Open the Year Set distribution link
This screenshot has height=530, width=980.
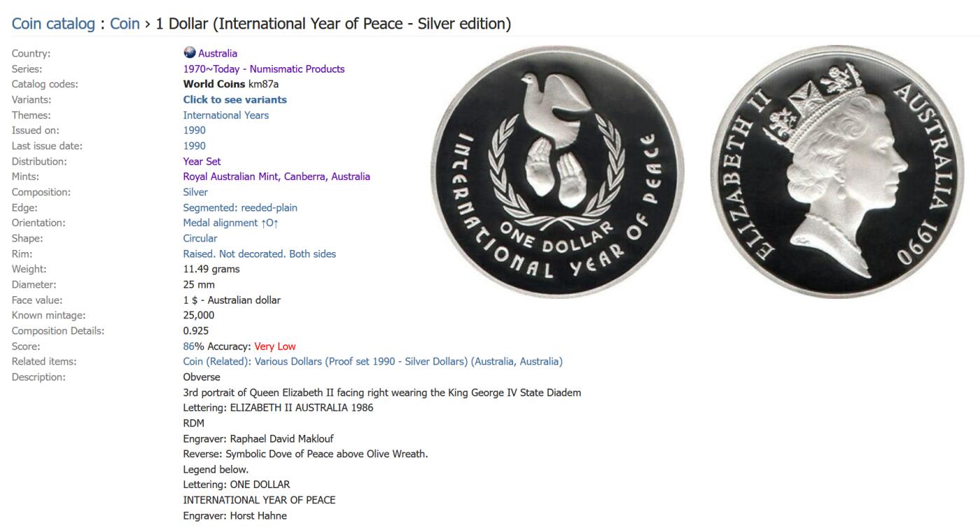202,161
